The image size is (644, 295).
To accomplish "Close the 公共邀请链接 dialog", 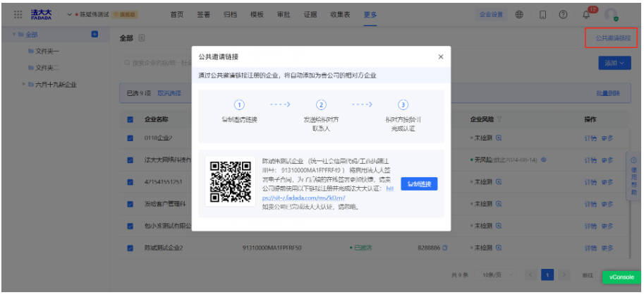I will (x=441, y=56).
